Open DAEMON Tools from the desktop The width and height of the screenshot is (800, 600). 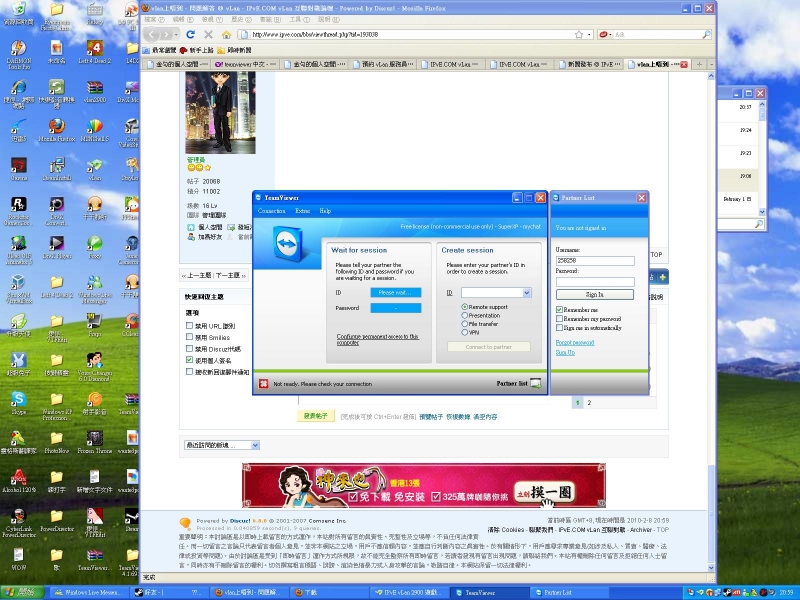pos(19,44)
